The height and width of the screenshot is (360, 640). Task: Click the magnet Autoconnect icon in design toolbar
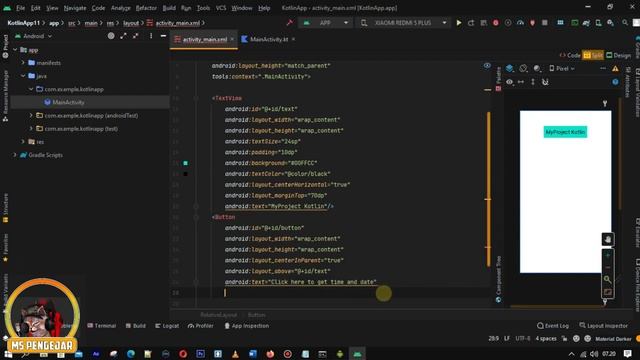coord(545,82)
